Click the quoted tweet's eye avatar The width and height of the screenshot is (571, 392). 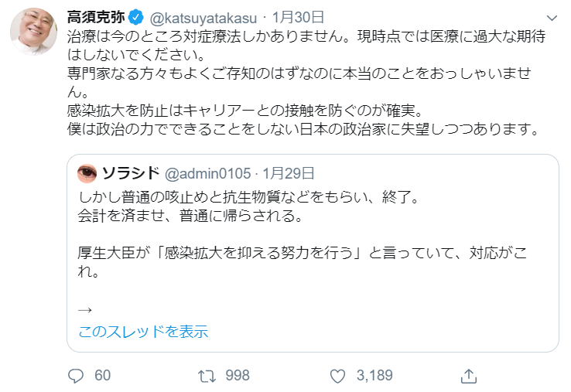tap(87, 172)
